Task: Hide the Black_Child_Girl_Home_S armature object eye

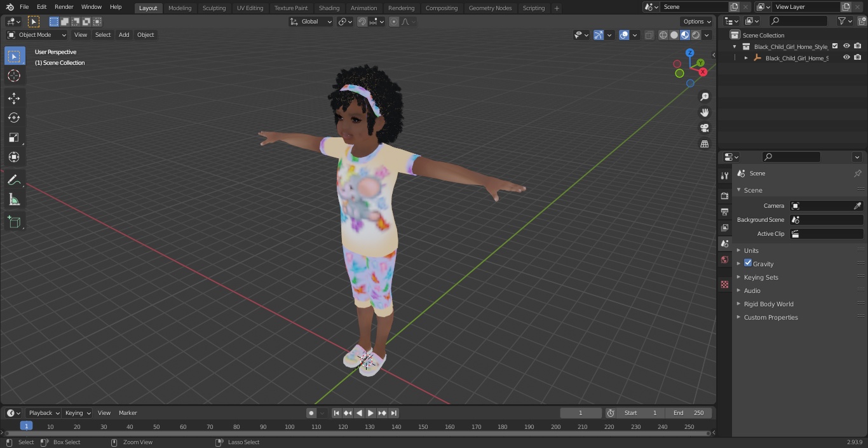Action: pyautogui.click(x=846, y=58)
